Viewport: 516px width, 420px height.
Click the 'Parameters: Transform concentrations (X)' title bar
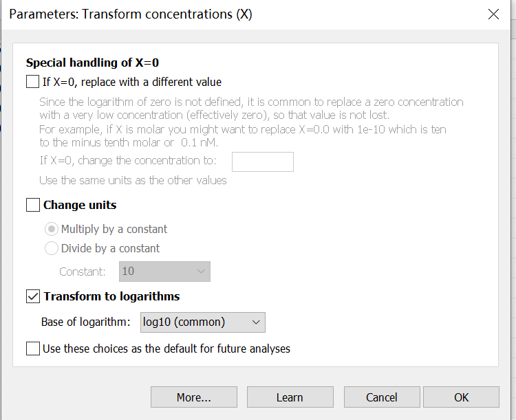(x=131, y=14)
